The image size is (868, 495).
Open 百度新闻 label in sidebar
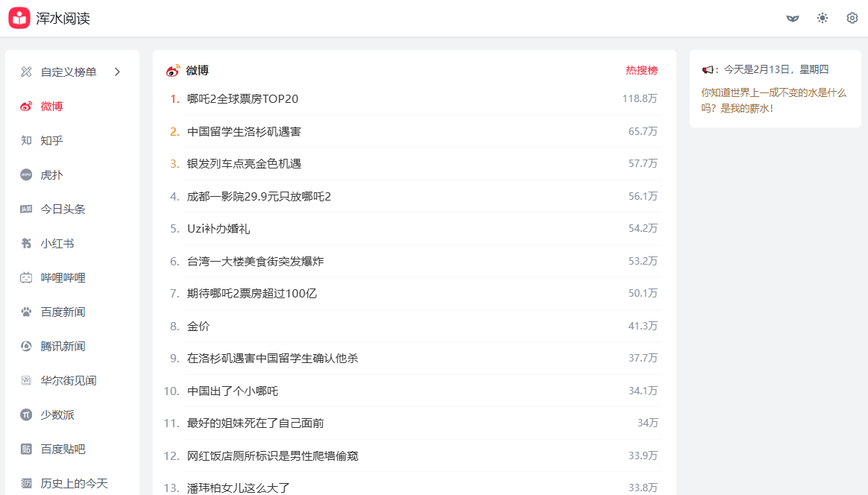pyautogui.click(x=63, y=312)
